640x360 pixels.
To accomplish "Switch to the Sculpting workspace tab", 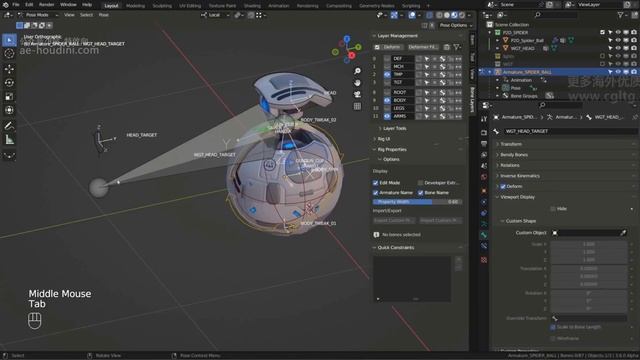I will pyautogui.click(x=162, y=6).
